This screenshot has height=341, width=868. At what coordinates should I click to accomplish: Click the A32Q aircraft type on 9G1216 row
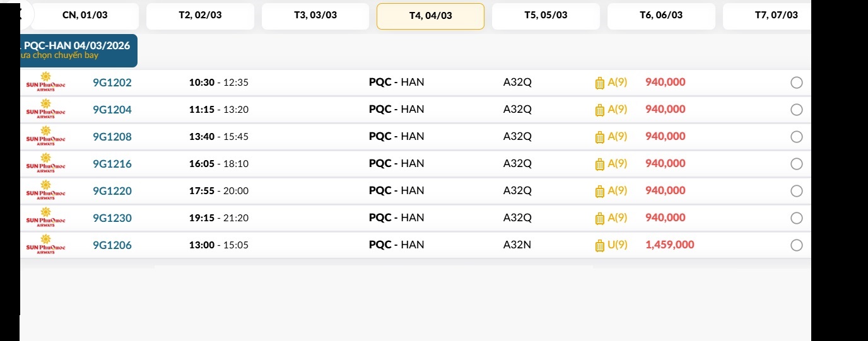517,164
